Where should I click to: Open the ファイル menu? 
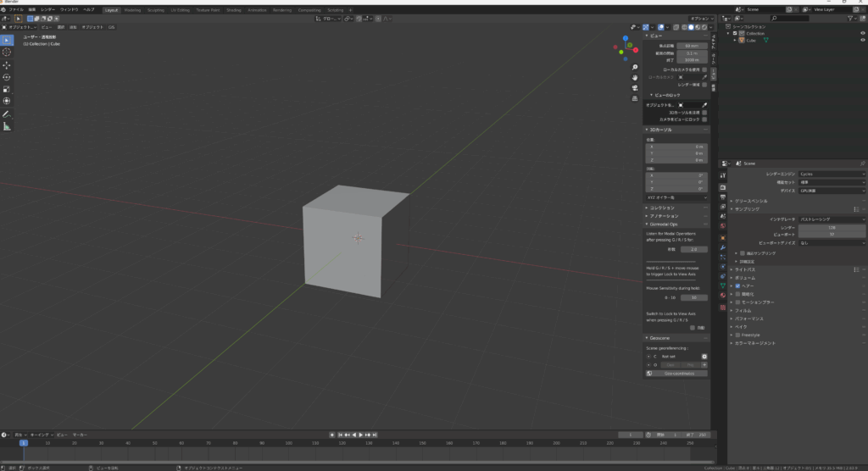pyautogui.click(x=16, y=9)
